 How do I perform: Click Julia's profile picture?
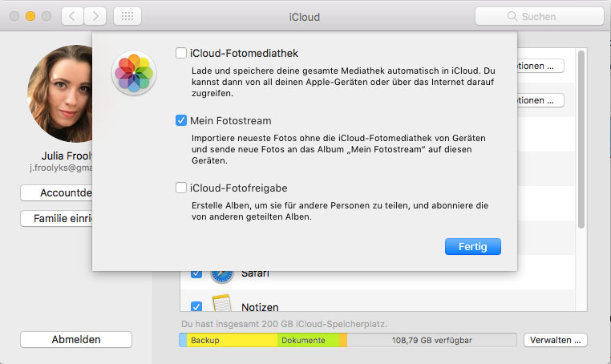(x=60, y=94)
